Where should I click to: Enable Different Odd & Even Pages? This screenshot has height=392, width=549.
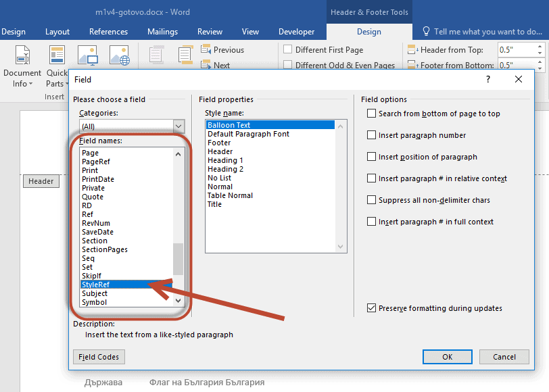tap(287, 65)
